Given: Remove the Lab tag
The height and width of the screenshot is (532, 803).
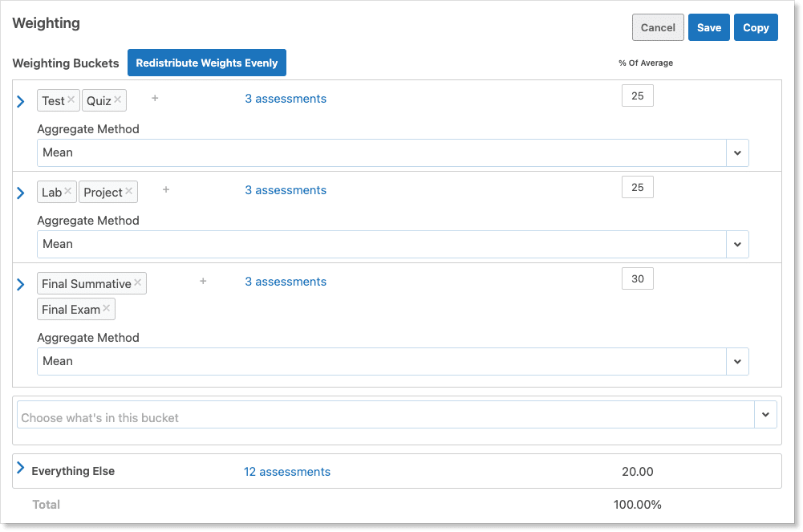Looking at the screenshot, I should point(68,192).
